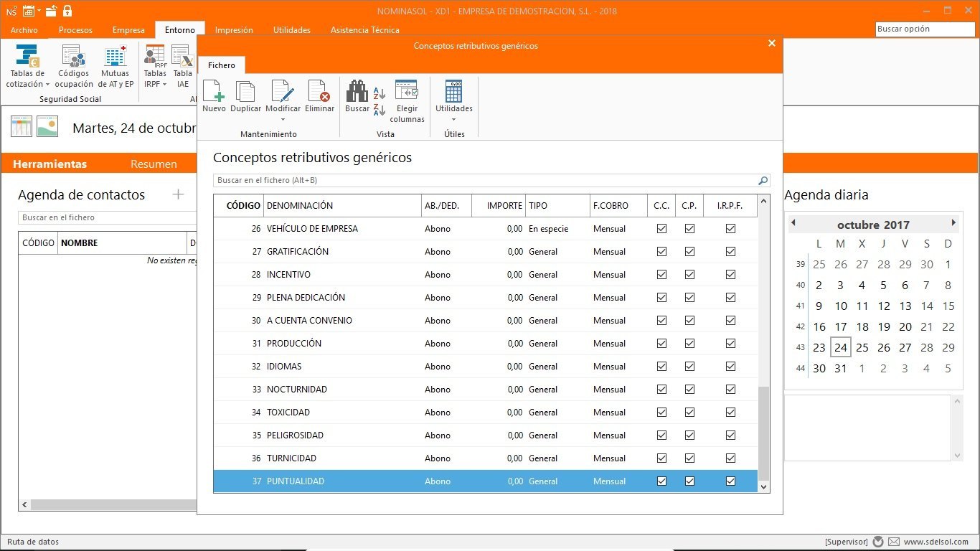Expand the Tablas IRPF dropdown

164,85
